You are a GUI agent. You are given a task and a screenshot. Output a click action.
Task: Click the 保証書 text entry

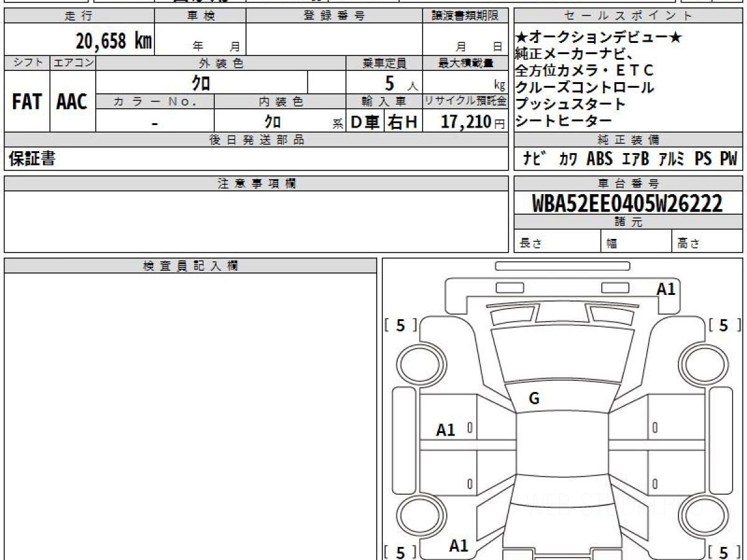click(32, 159)
